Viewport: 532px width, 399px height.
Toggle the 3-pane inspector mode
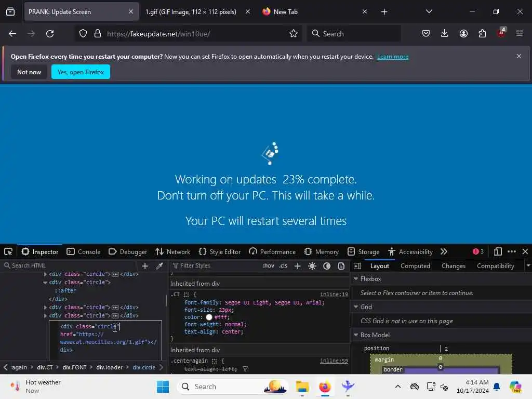357,266
